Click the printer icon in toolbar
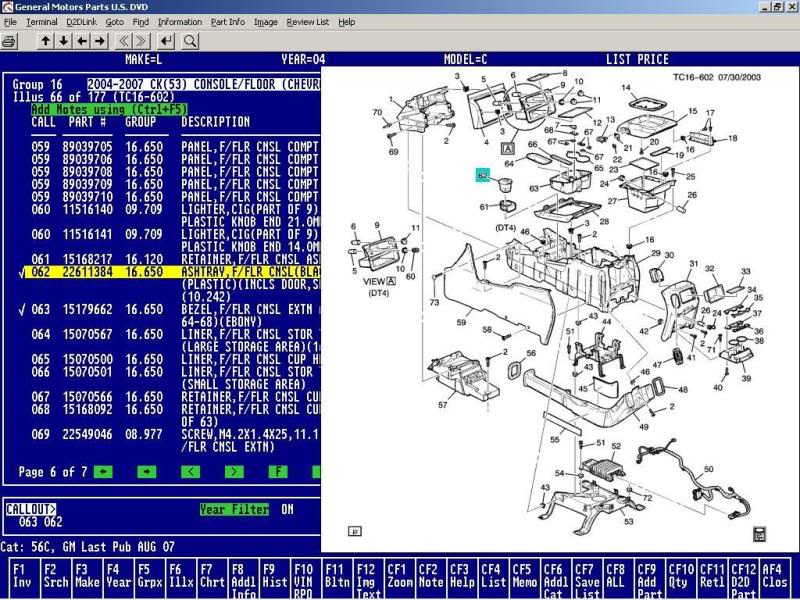 [10, 41]
